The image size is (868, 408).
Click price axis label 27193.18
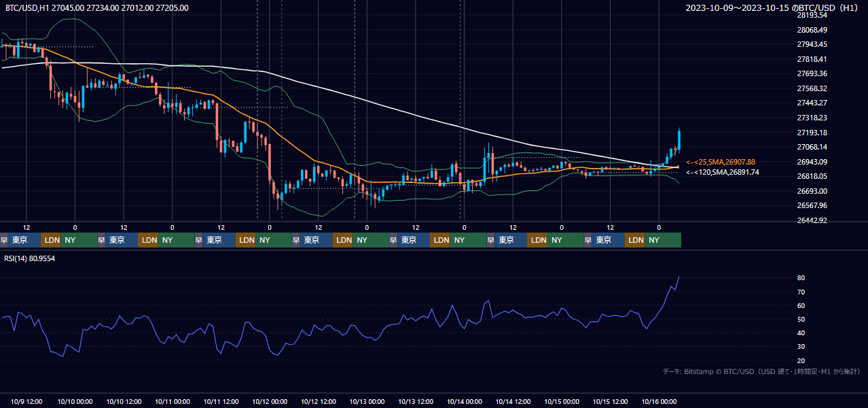pos(812,133)
